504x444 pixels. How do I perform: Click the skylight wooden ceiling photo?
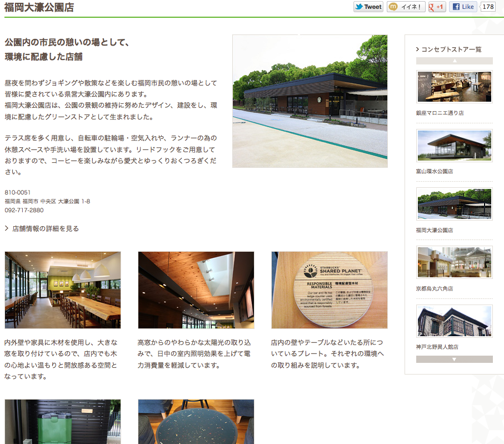pyautogui.click(x=196, y=290)
